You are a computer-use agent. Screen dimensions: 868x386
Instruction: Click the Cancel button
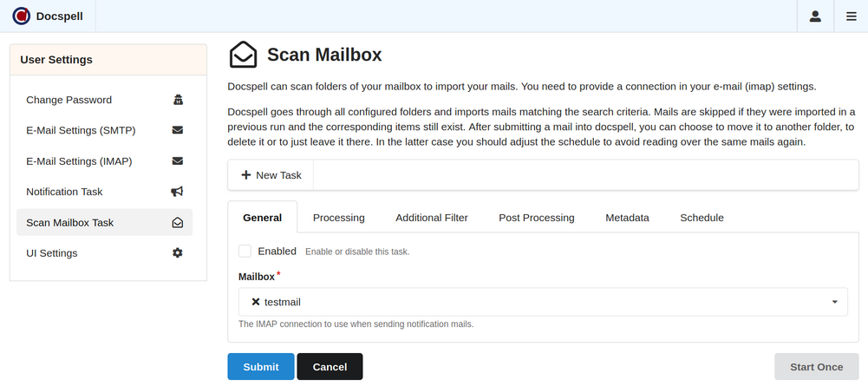(x=330, y=367)
